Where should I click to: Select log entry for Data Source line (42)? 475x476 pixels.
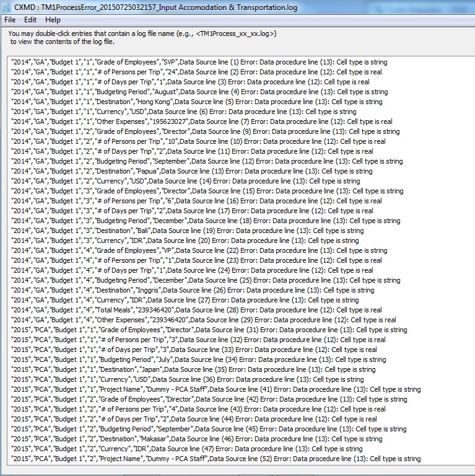tap(209, 399)
